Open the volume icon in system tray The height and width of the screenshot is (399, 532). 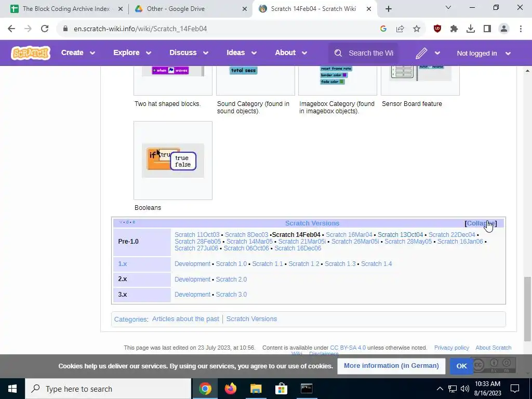(x=465, y=389)
